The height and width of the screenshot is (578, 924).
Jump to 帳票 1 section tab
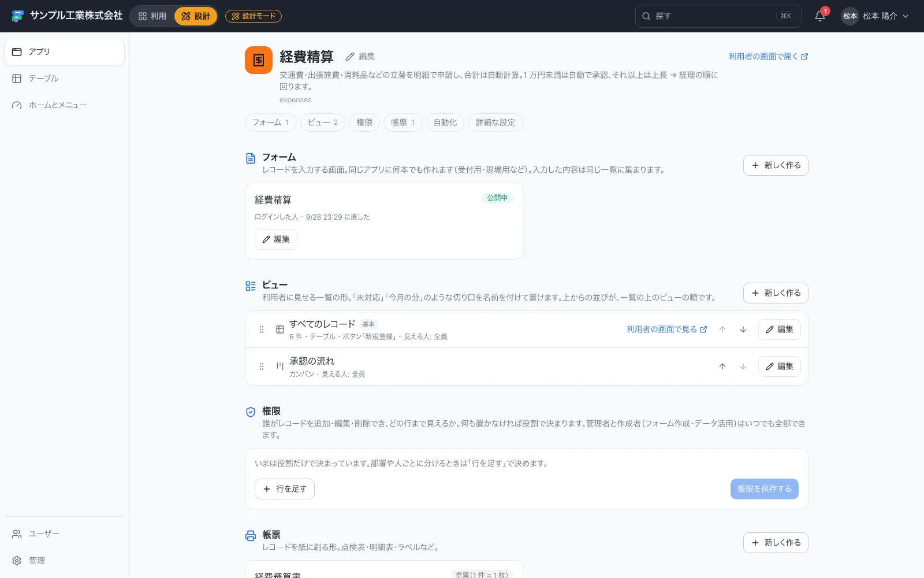[403, 123]
